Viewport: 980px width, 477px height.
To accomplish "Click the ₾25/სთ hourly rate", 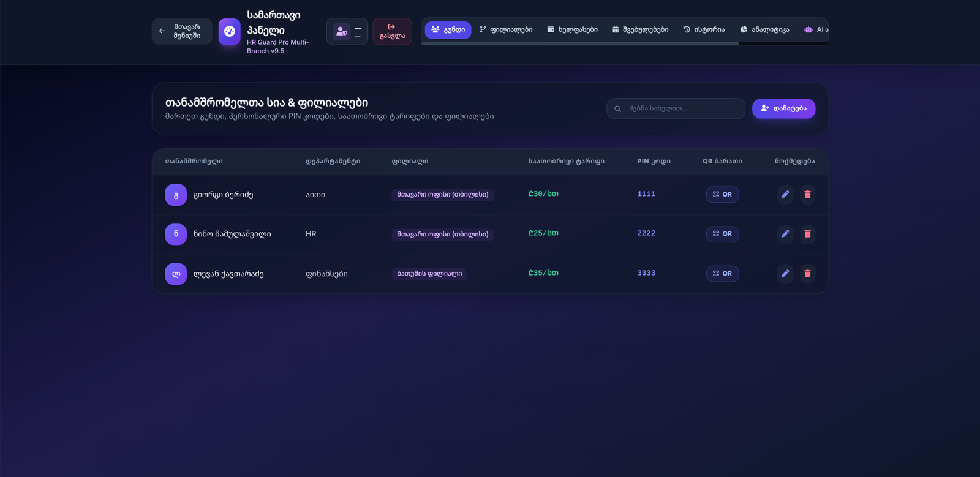I will (543, 233).
